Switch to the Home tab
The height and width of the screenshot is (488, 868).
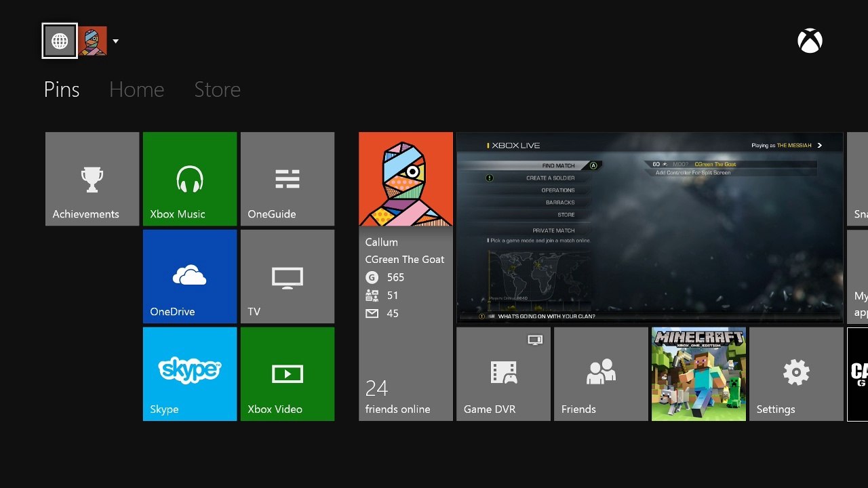coord(136,89)
